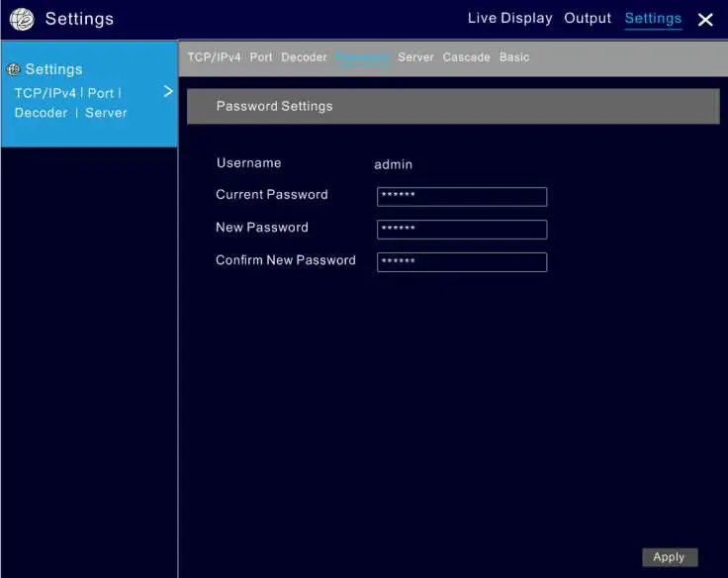Click the 'New Password' label
The height and width of the screenshot is (578, 728).
(262, 228)
